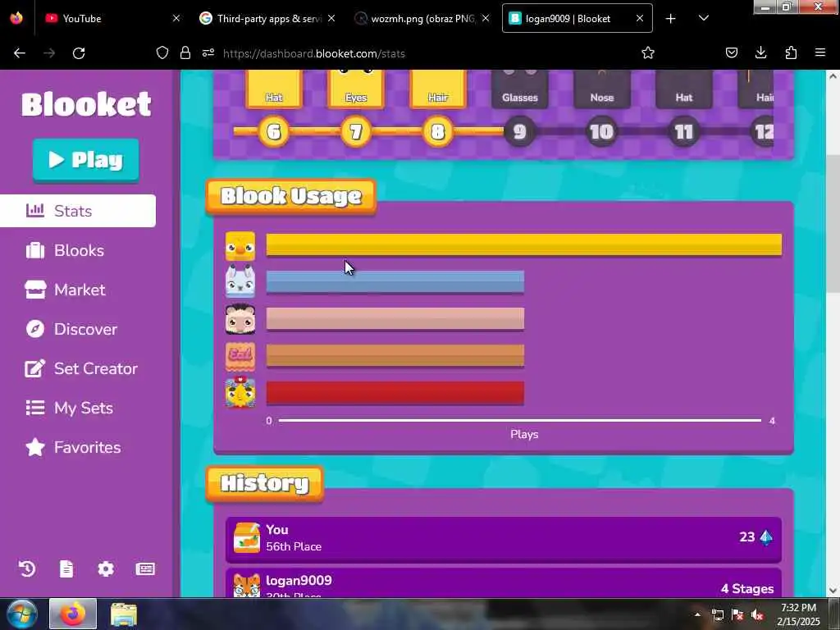The image size is (840, 630).
Task: Click level 6 node on progress track
Action: point(274,131)
